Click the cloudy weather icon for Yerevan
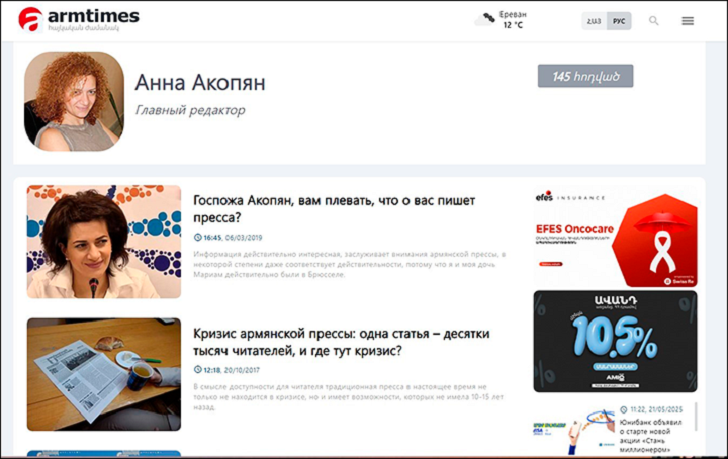Screen dimensions: 728x459 pos(487,19)
